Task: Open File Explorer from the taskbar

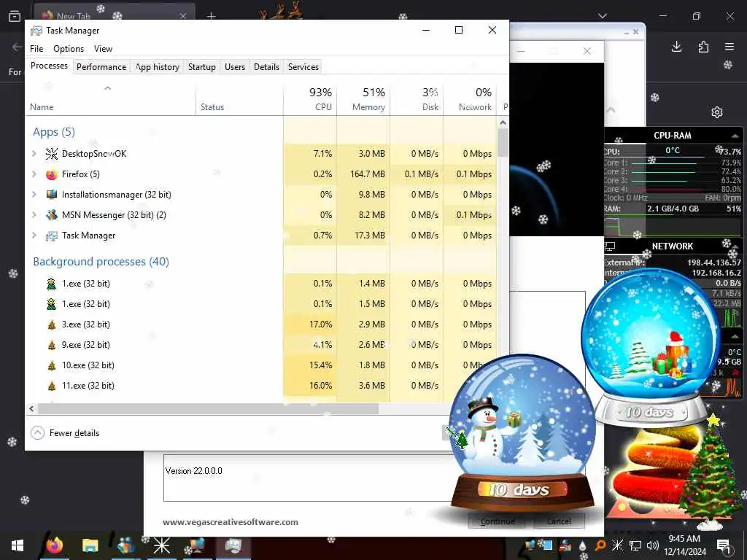Action: (90, 545)
